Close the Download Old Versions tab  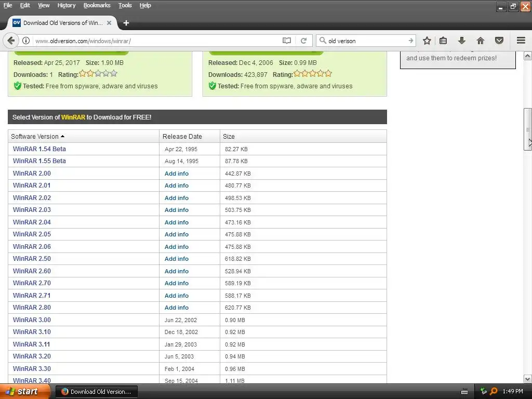pyautogui.click(x=109, y=23)
